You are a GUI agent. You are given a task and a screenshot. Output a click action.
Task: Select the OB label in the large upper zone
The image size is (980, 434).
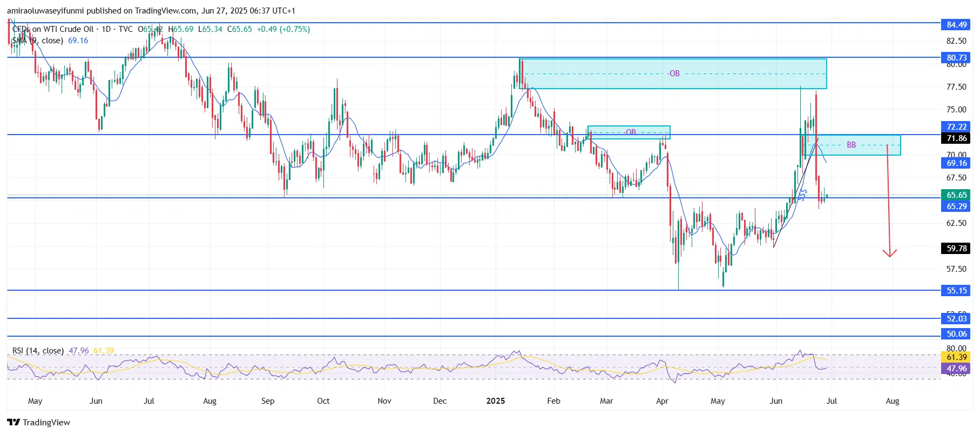coord(674,74)
